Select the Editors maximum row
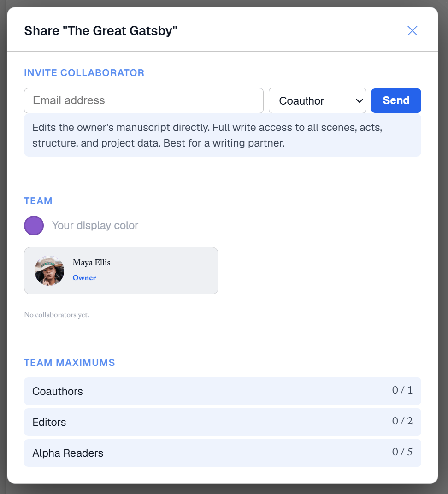This screenshot has height=494, width=448. pyautogui.click(x=223, y=422)
